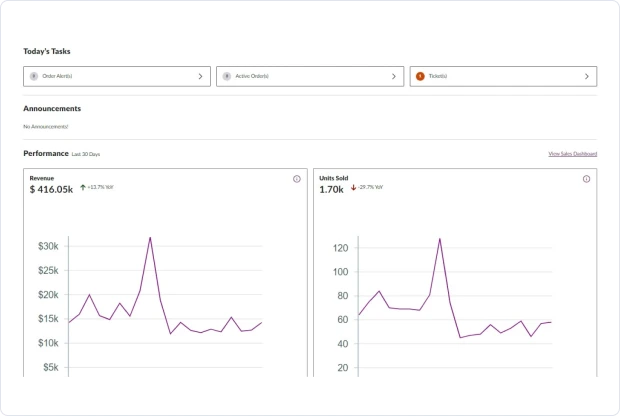The width and height of the screenshot is (620, 416).
Task: Click the Revenue card info icon
Action: point(297,179)
